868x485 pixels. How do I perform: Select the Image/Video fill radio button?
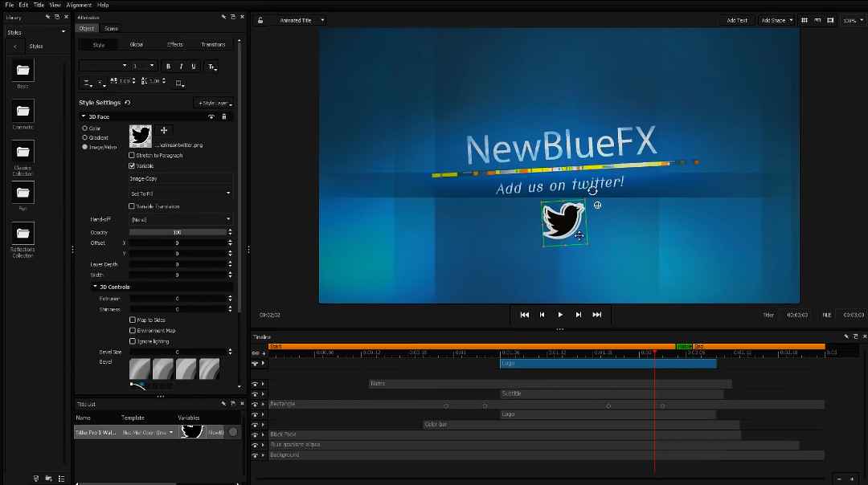click(x=84, y=147)
